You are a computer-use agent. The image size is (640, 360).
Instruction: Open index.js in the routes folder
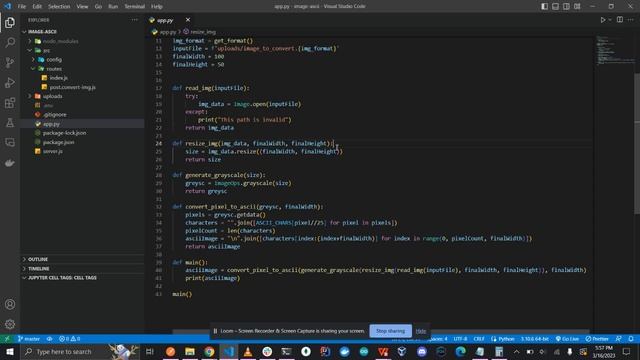tap(82, 78)
